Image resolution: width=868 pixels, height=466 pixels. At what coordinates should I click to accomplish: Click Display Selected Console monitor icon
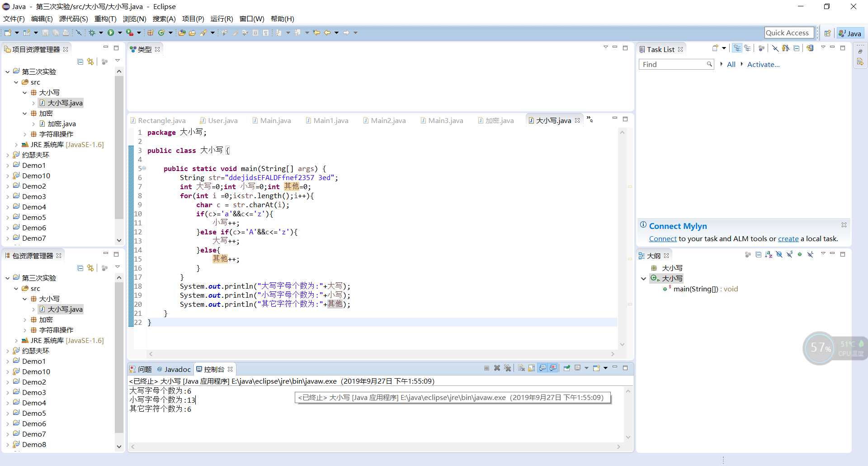pos(578,368)
